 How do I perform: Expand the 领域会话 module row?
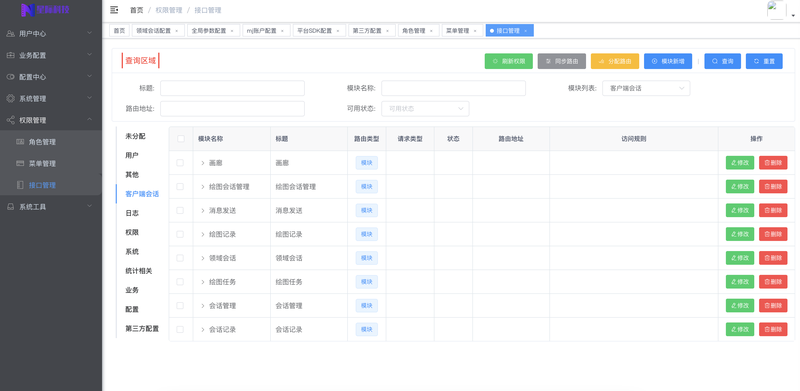point(203,258)
